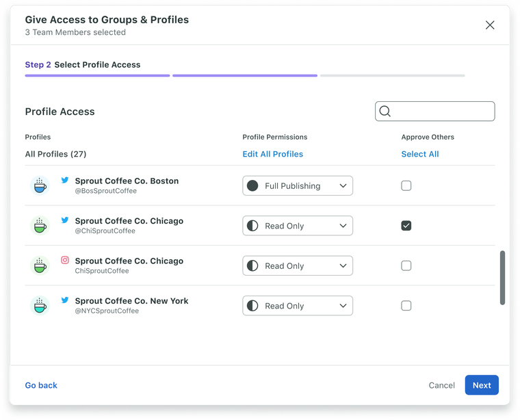Click the Boston profile coffee cup avatar

40,185
